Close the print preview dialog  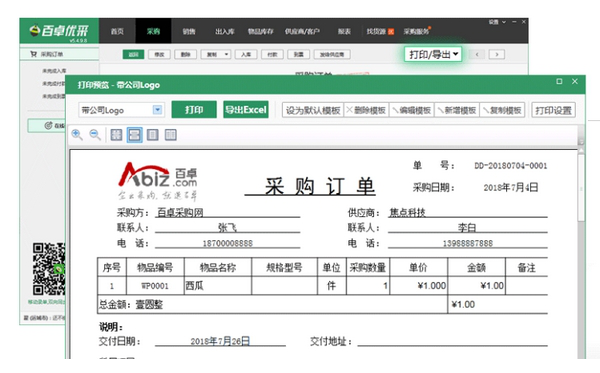click(575, 81)
